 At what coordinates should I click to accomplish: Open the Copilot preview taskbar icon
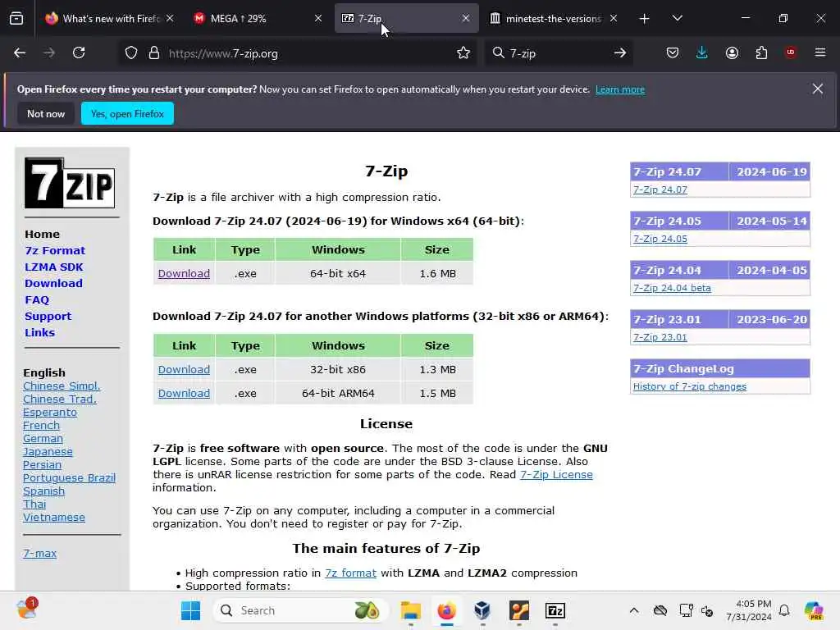[813, 610]
